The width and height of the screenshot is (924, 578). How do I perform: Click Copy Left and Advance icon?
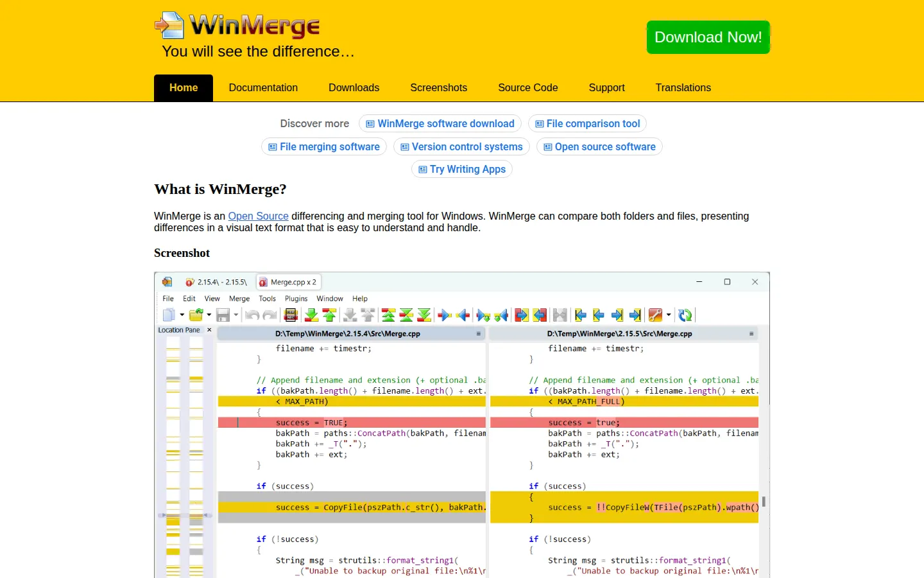coord(501,315)
